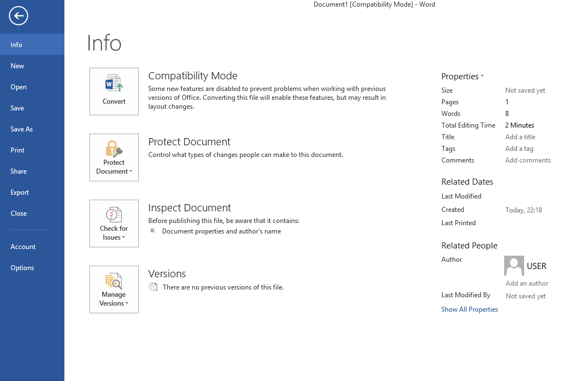Click 'Not saved yet' size value

pyautogui.click(x=525, y=90)
